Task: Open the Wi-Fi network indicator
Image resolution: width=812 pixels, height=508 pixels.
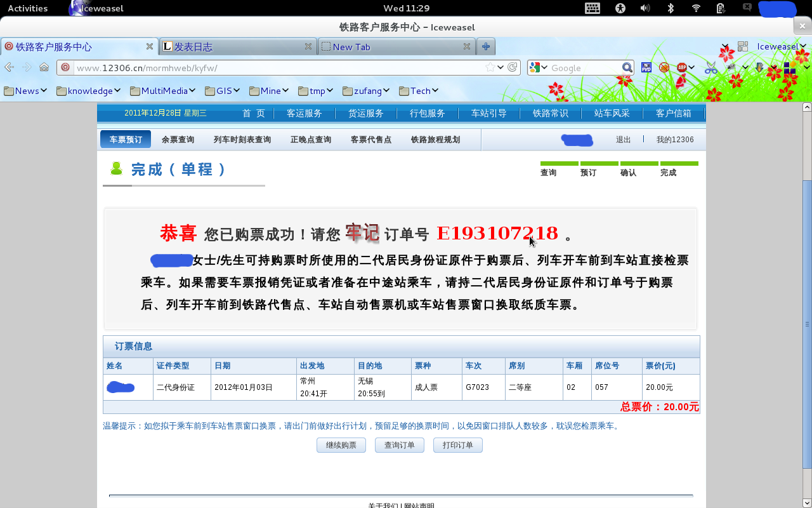Action: point(696,8)
